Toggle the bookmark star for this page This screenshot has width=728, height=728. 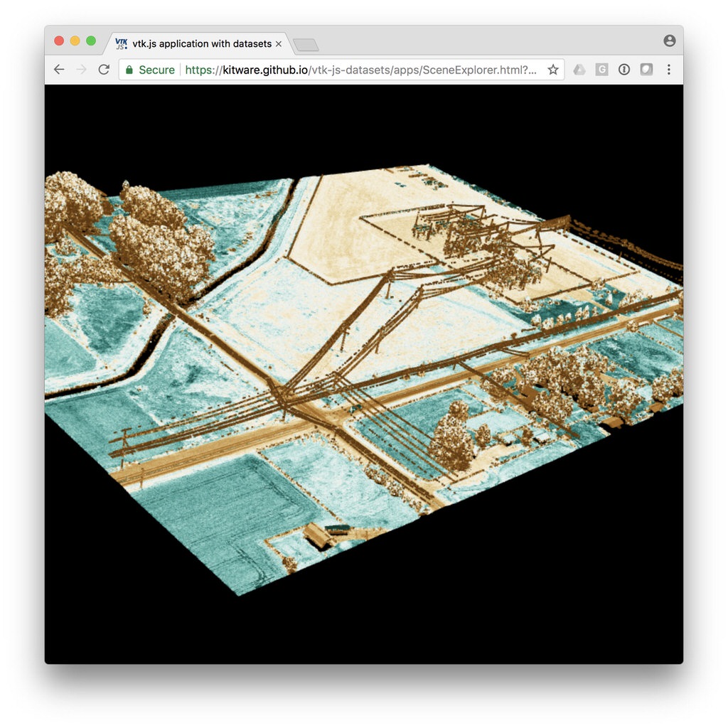pyautogui.click(x=553, y=70)
